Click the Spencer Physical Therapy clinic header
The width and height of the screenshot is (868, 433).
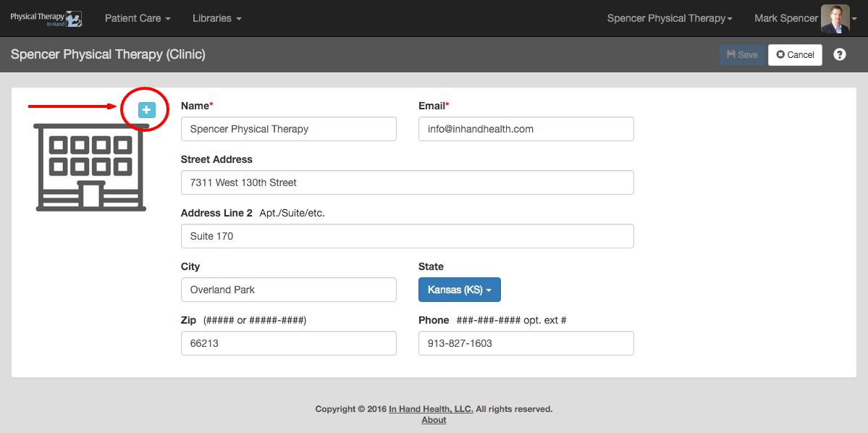pos(107,54)
